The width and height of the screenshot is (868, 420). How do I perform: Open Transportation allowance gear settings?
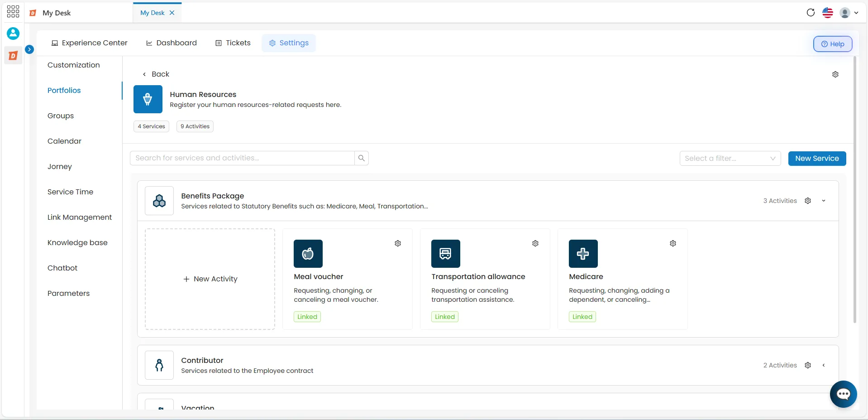click(x=535, y=243)
